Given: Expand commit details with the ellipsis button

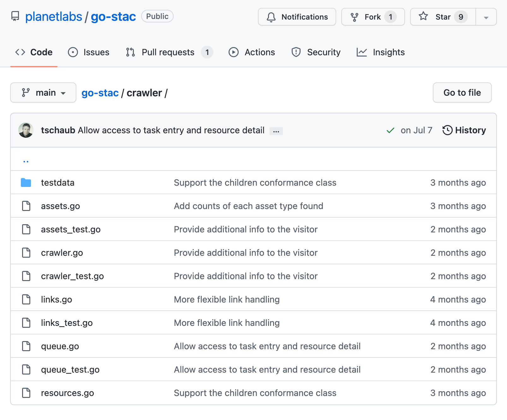Looking at the screenshot, I should (x=276, y=131).
